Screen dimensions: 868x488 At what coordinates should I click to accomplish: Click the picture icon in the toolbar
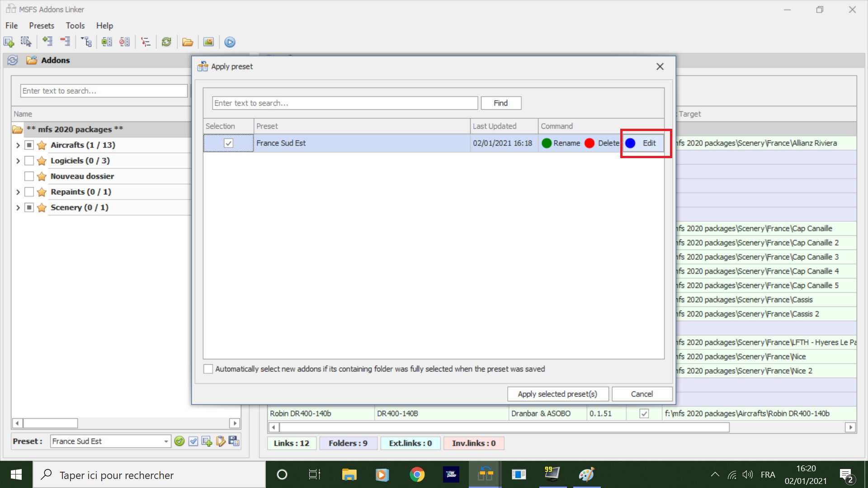208,42
